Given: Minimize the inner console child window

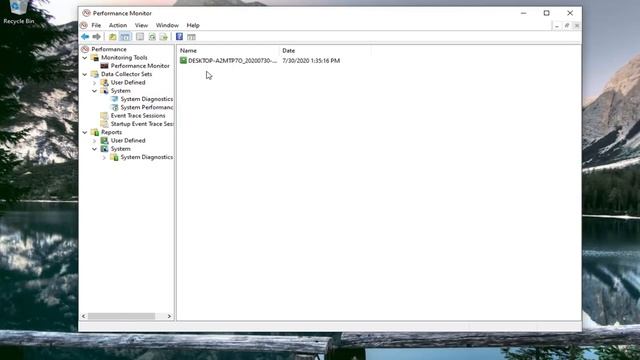Looking at the screenshot, I should [557, 26].
